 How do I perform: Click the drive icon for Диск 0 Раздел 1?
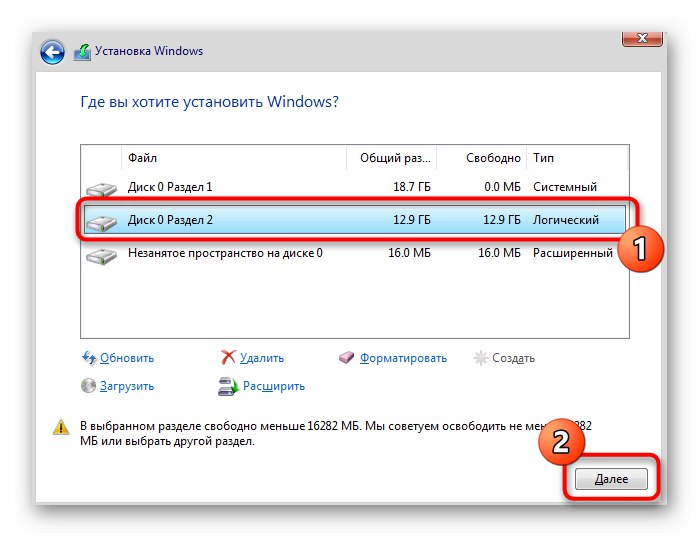[x=101, y=189]
